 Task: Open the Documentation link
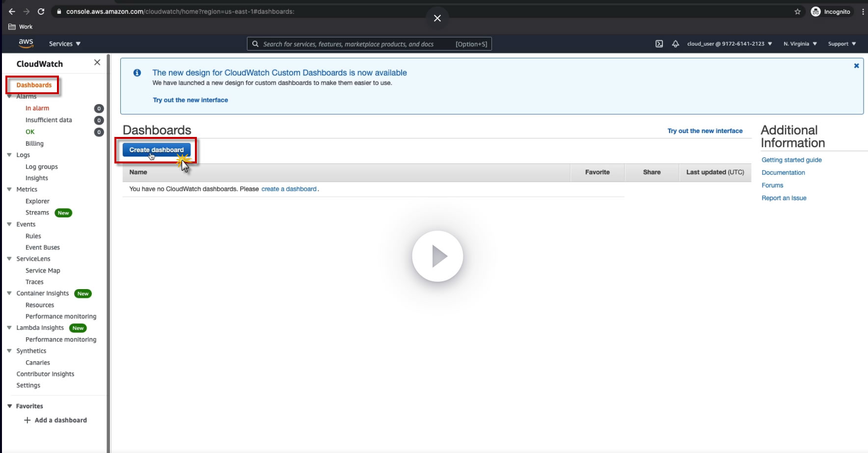tap(783, 173)
